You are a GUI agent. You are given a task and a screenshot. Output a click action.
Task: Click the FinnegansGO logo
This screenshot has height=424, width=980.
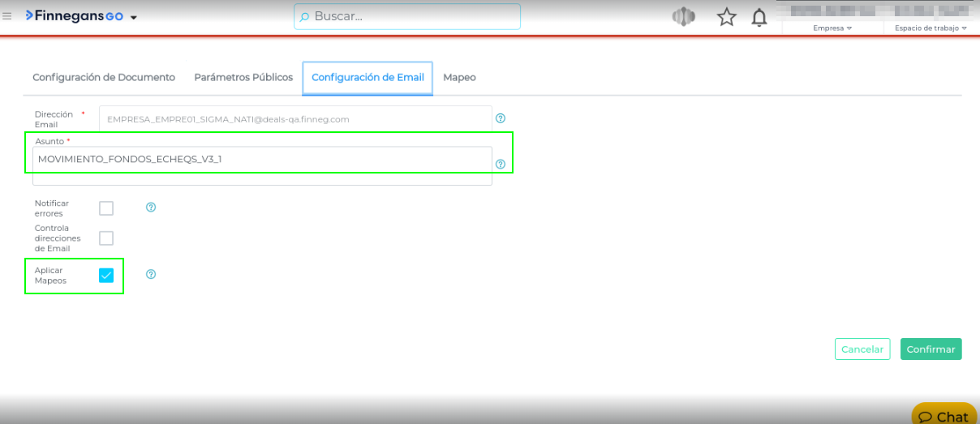click(x=75, y=16)
